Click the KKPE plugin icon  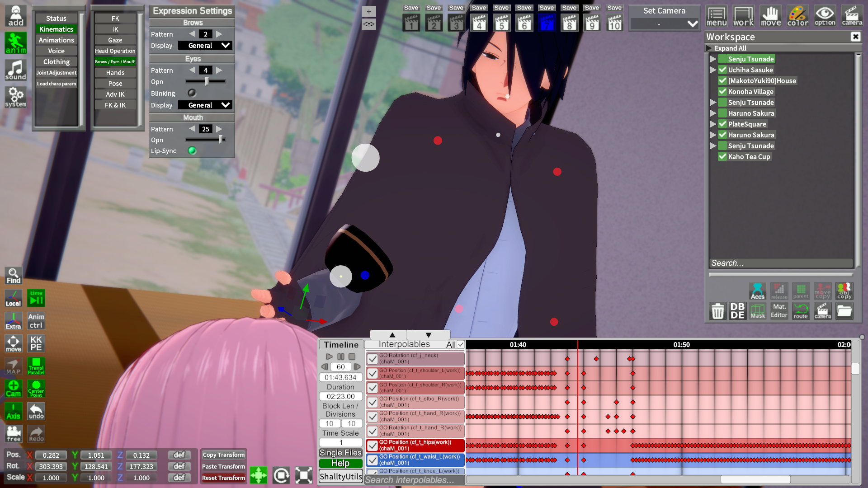pos(36,343)
